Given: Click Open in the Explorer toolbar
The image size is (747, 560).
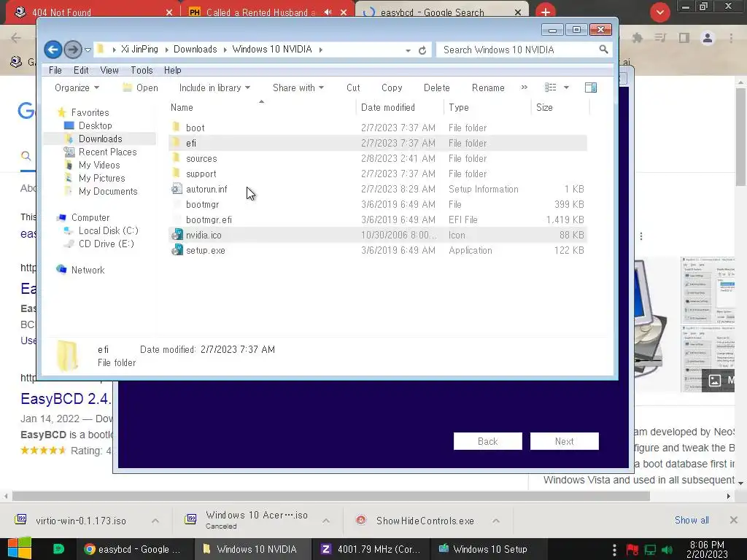Looking at the screenshot, I should [x=141, y=87].
